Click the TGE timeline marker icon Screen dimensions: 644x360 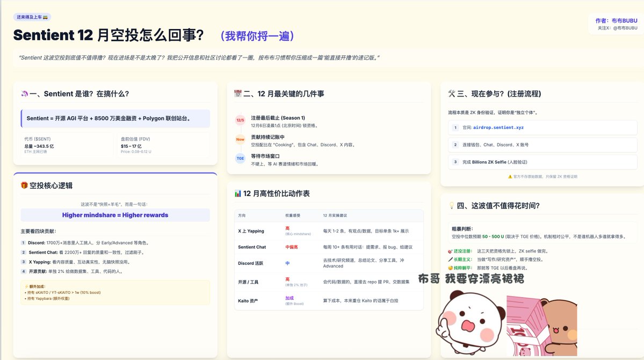(x=240, y=158)
